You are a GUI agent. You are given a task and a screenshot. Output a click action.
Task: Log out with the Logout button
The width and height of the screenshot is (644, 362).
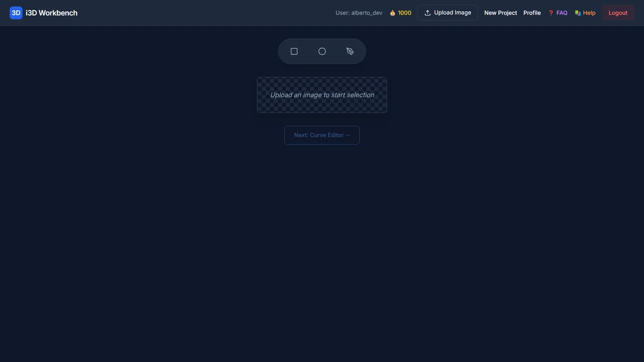pos(618,13)
